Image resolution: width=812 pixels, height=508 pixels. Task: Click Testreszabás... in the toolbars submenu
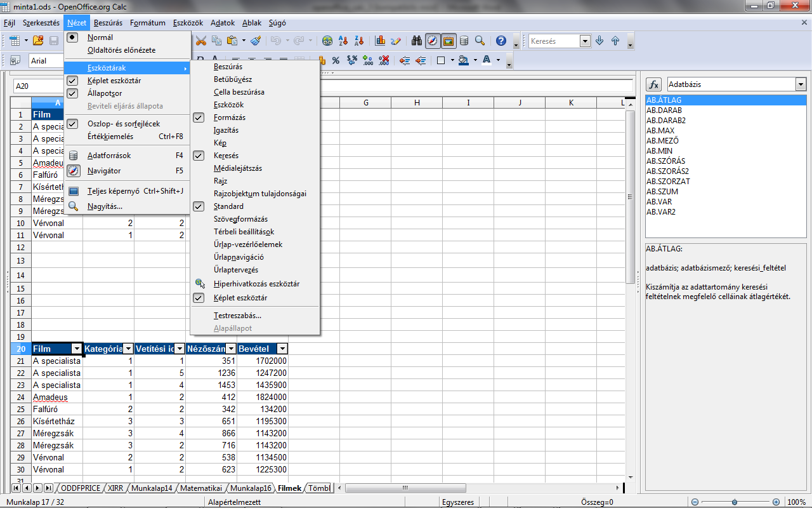[255, 316]
